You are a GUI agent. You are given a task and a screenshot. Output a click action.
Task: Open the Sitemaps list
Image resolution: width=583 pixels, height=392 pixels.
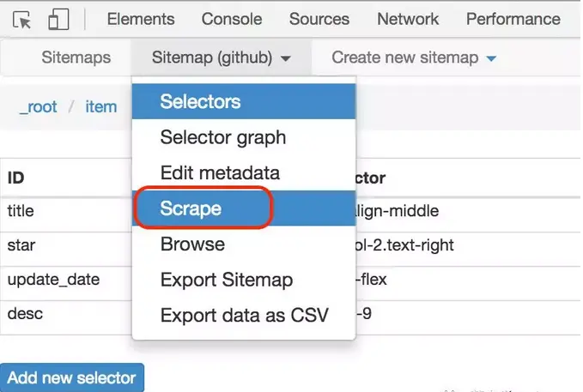(76, 57)
